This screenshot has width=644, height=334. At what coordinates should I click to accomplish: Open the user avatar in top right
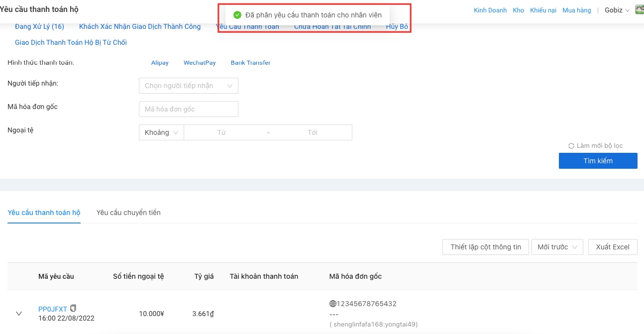tap(639, 9)
